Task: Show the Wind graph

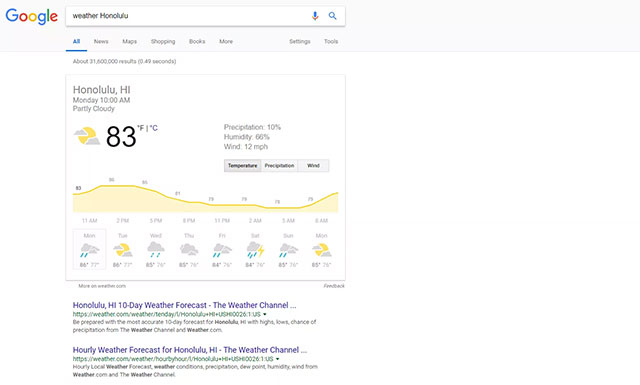Action: [313, 166]
